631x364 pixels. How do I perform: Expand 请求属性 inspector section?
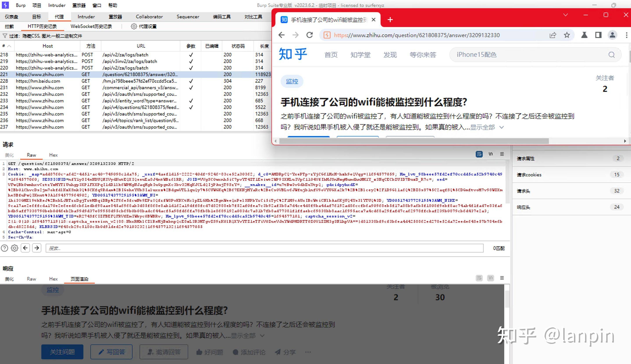pyautogui.click(x=572, y=159)
